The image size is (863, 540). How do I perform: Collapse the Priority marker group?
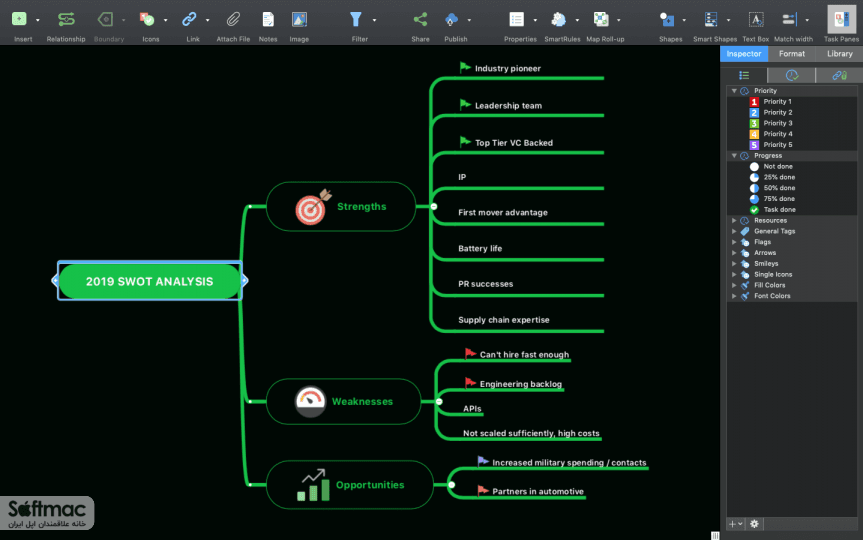tap(734, 91)
